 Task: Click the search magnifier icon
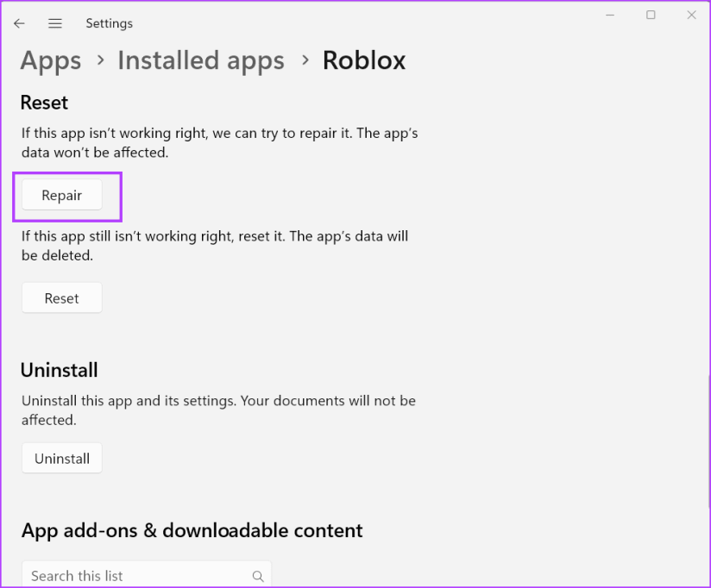pyautogui.click(x=258, y=576)
